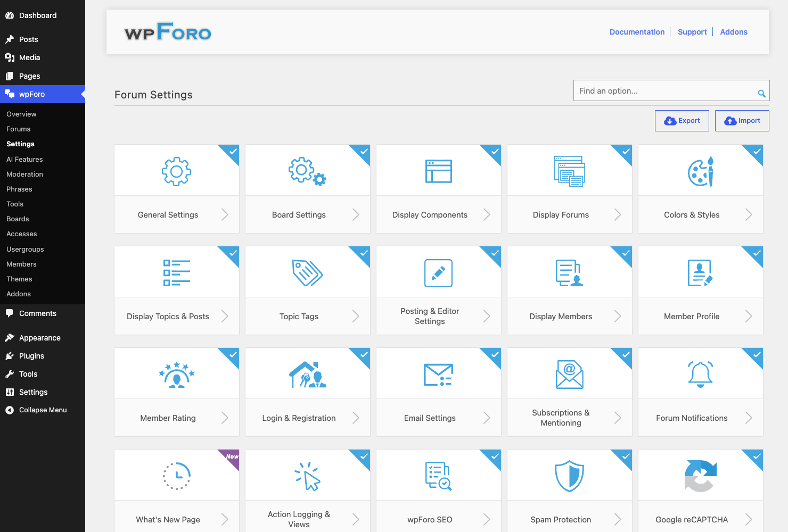Open the Board Settings double-gear icon
This screenshot has height=532, width=788.
[307, 171]
